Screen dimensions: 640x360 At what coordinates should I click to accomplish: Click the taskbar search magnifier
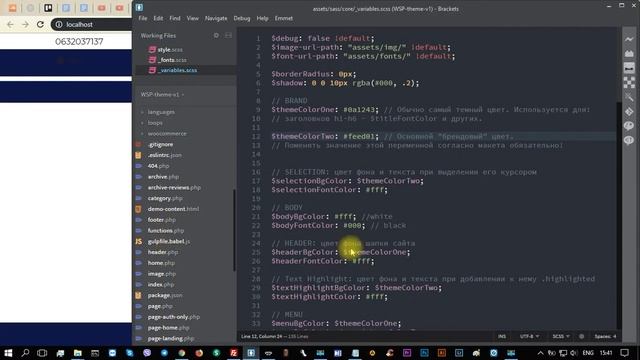pyautogui.click(x=25, y=353)
